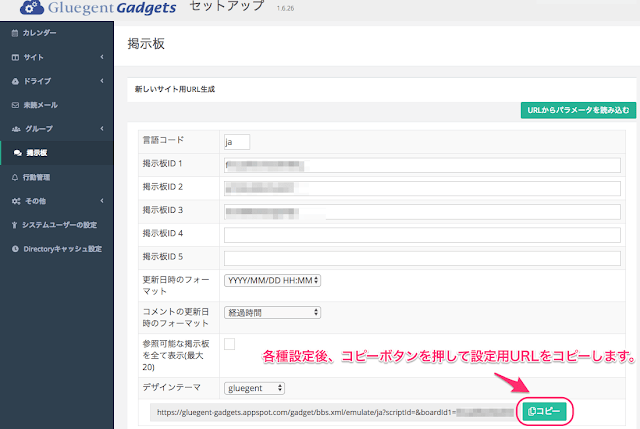The height and width of the screenshot is (429, 640).
Task: Click the empty 掲示板ID 4 field
Action: pyautogui.click(x=422, y=235)
